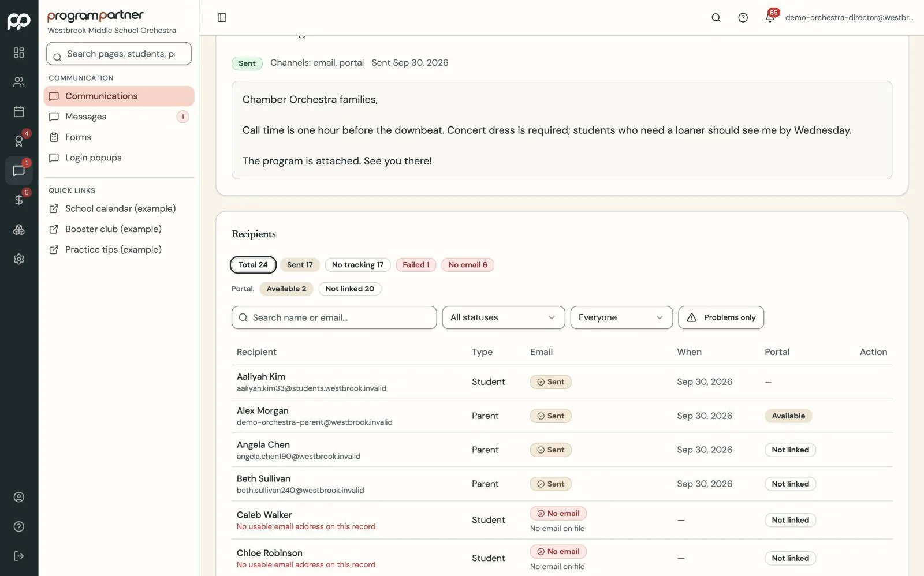Open the dashboard grid icon in left rail
This screenshot has width=924, height=576.
pos(19,53)
